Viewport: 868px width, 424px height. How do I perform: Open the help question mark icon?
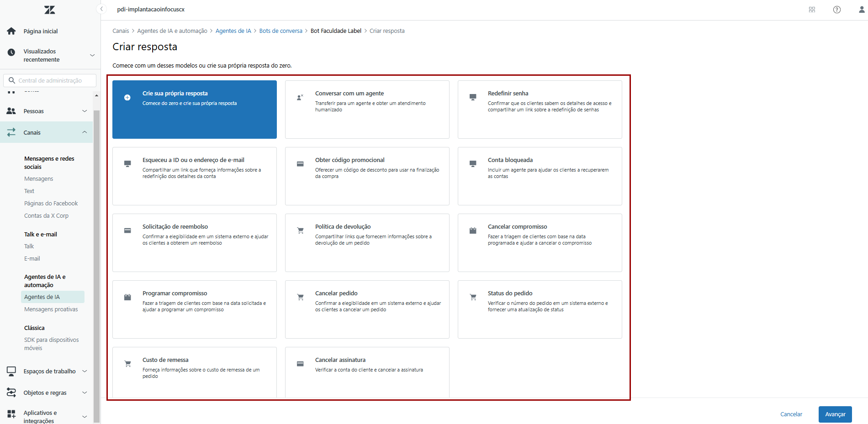tap(836, 10)
